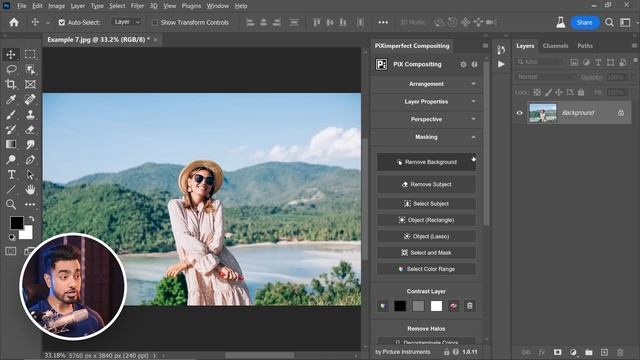The height and width of the screenshot is (360, 640).
Task: Toggle lock position in Layers panel
Action: pos(559,93)
